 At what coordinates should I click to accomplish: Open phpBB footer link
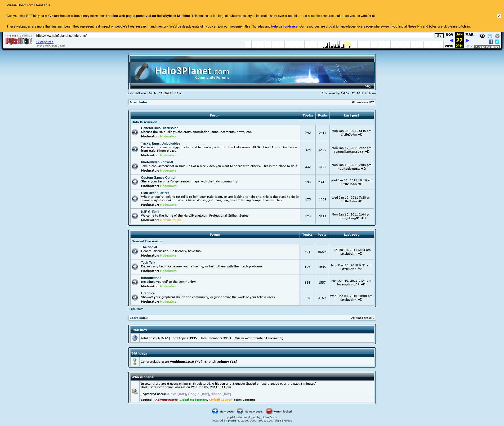(232, 421)
